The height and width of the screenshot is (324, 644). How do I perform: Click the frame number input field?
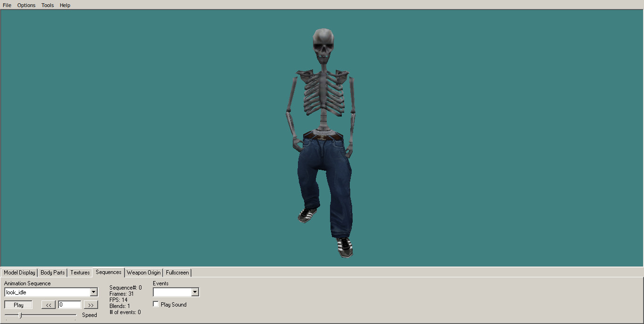point(69,304)
